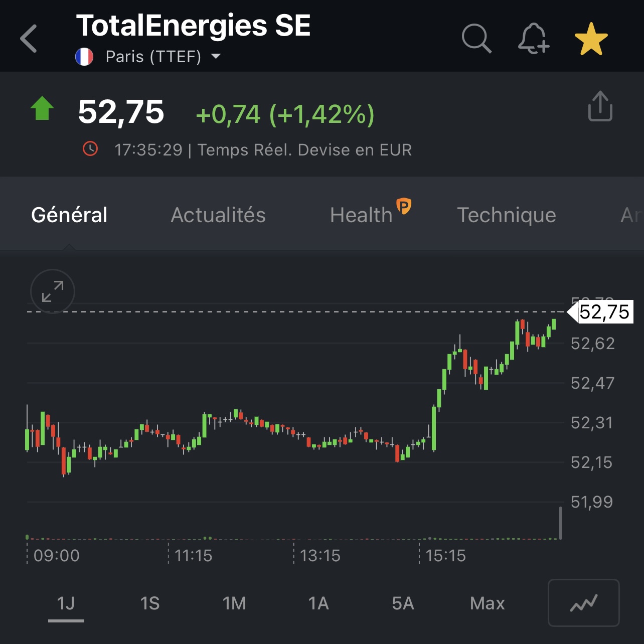Show the Max chart period

click(487, 603)
